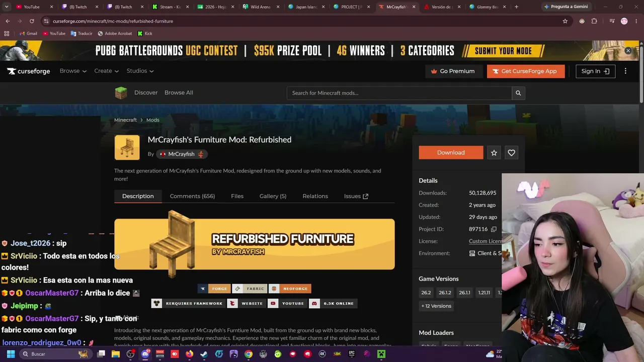Image resolution: width=644 pixels, height=362 pixels.
Task: Expand the + 12 Versions list
Action: pos(436,306)
